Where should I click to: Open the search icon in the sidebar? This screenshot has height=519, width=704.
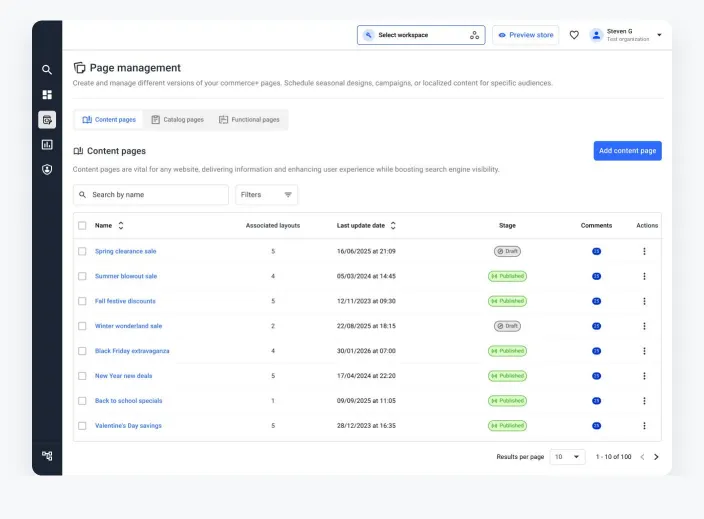point(47,70)
